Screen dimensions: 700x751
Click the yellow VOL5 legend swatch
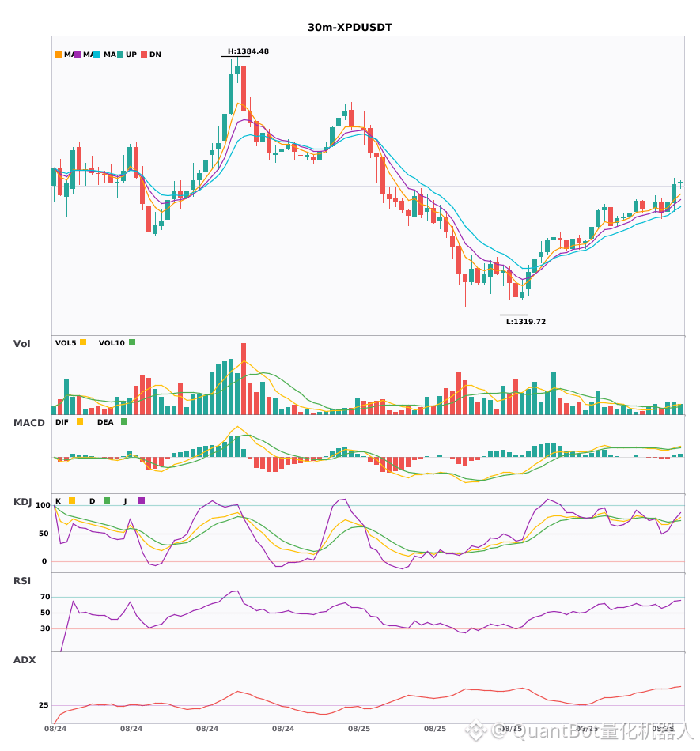click(83, 342)
